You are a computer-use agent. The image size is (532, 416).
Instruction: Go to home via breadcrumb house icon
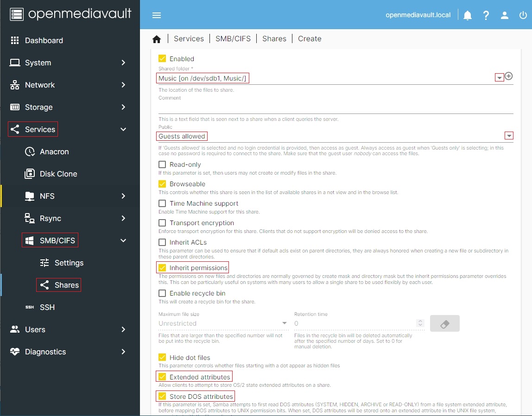tap(157, 39)
